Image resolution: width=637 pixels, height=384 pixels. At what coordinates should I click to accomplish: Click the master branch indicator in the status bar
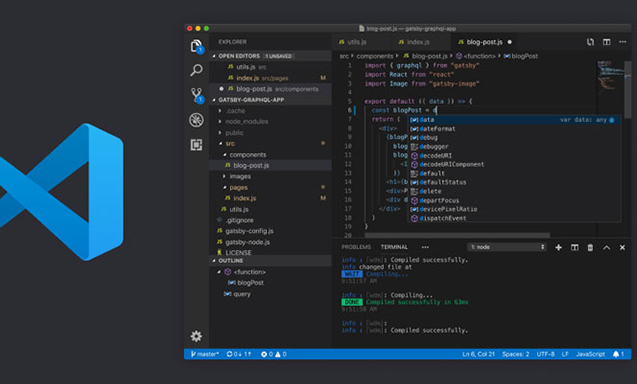[205, 354]
